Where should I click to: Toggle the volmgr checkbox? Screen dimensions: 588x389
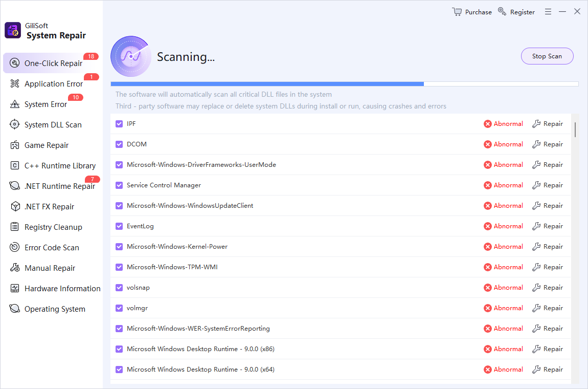point(119,308)
